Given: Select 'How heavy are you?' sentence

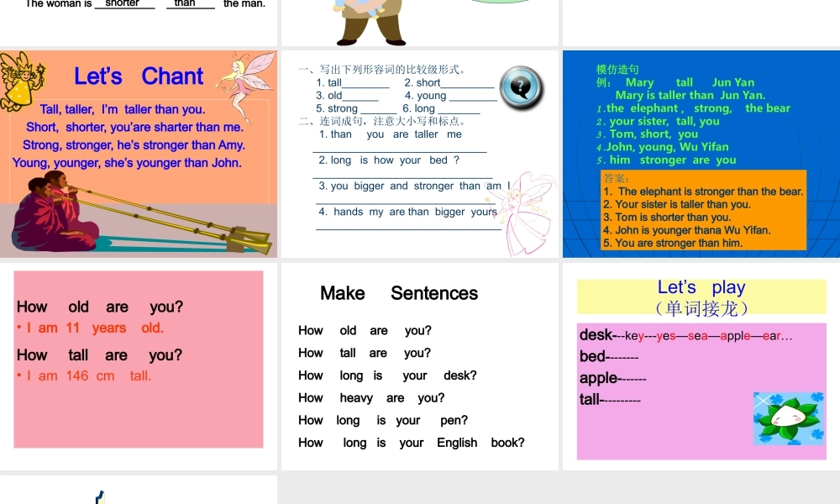Looking at the screenshot, I should click(371, 398).
